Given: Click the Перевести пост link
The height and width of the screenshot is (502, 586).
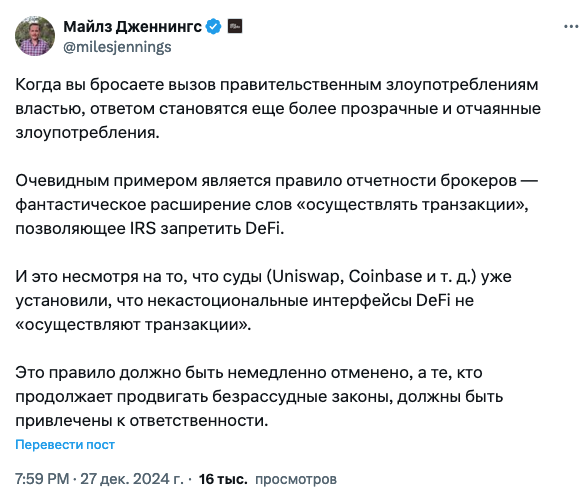Looking at the screenshot, I should click(65, 444).
